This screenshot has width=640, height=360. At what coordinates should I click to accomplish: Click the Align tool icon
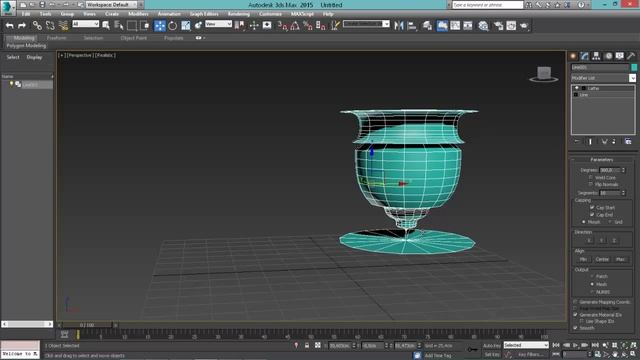412,26
